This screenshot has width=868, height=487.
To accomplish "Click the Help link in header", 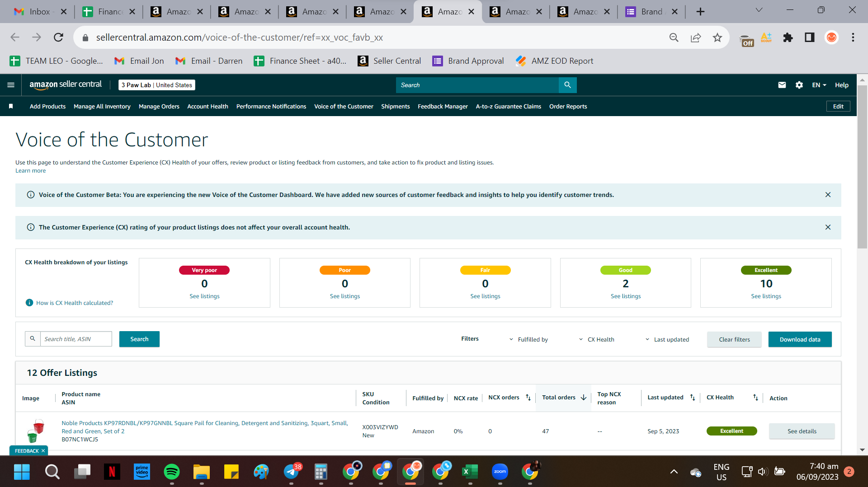I will tap(841, 85).
